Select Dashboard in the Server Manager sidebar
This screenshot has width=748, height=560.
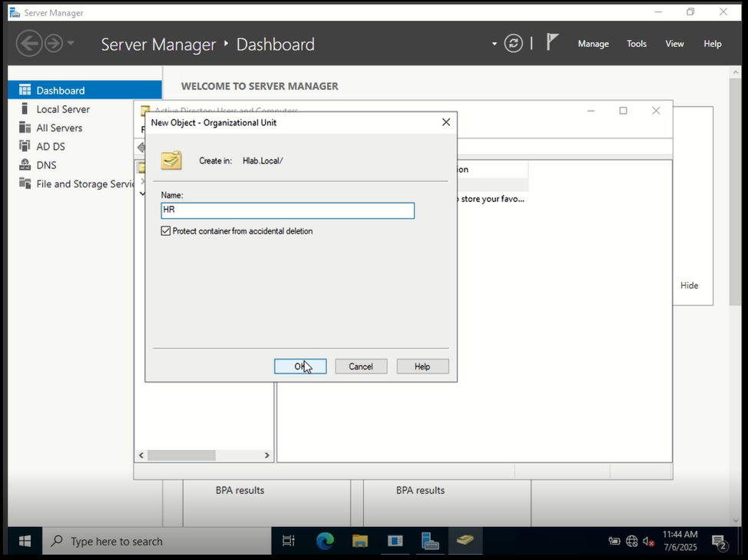point(85,90)
